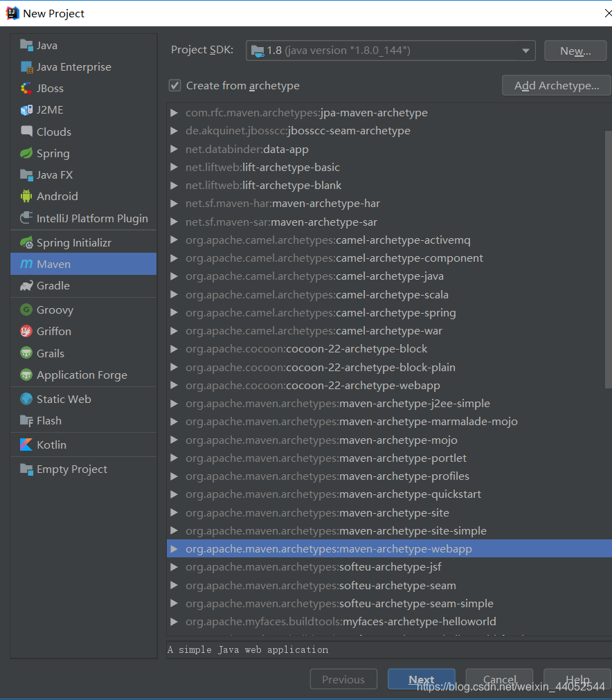Choose the Java FX icon

click(x=26, y=175)
